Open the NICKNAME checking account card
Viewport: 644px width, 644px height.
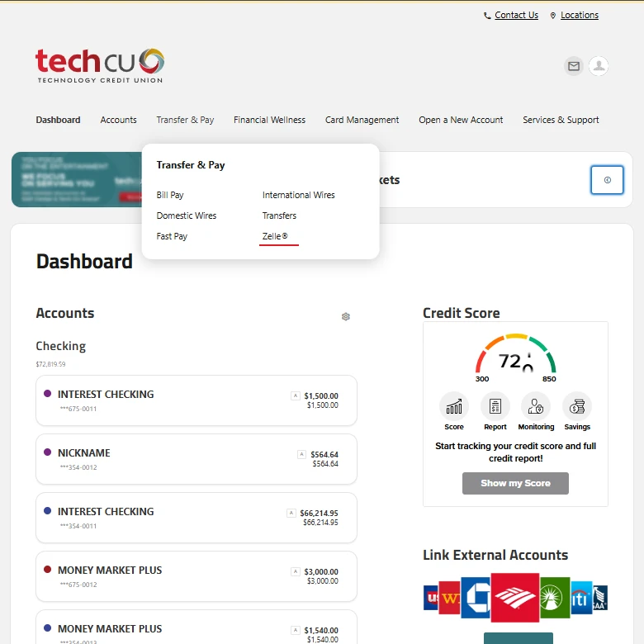tap(196, 459)
